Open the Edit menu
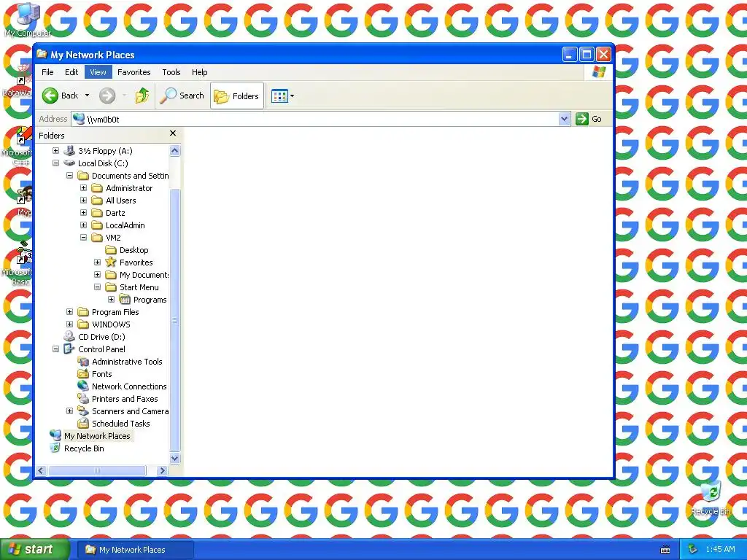Screen dimensions: 747x560 click(71, 72)
